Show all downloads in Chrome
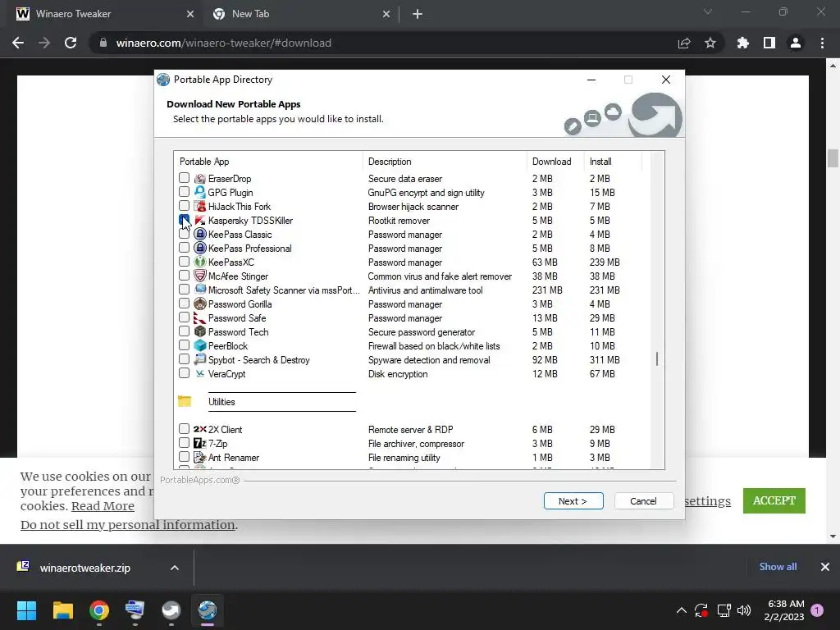Image resolution: width=840 pixels, height=630 pixels. pyautogui.click(x=778, y=567)
